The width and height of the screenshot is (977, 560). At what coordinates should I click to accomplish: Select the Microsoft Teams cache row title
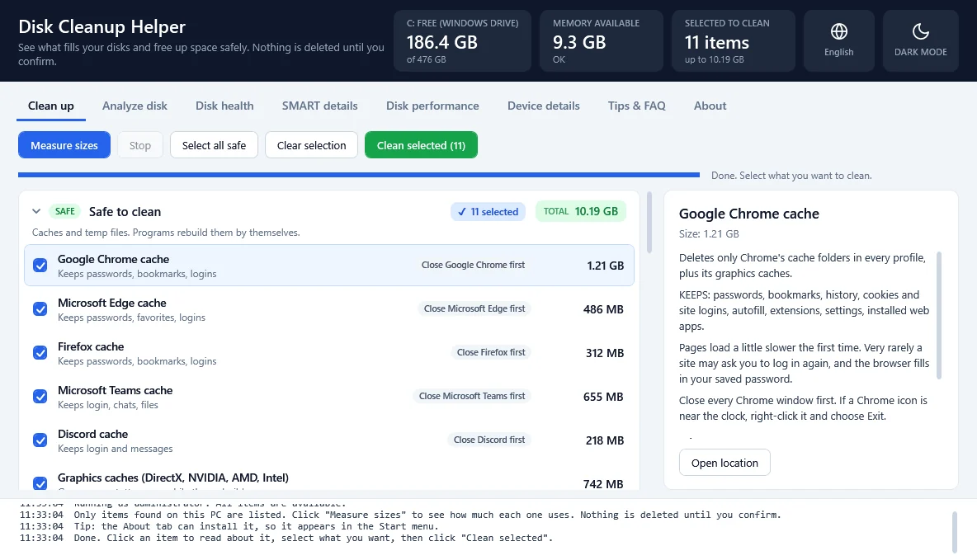(116, 390)
